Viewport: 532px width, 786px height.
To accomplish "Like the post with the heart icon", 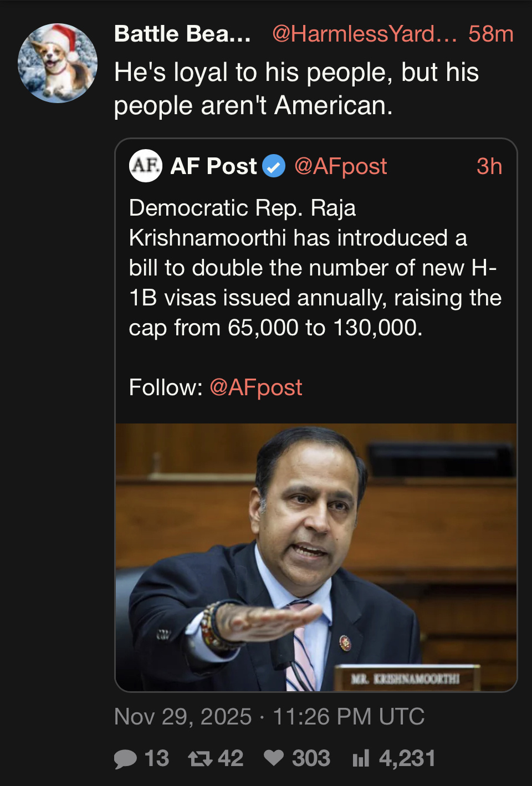I will click(274, 758).
